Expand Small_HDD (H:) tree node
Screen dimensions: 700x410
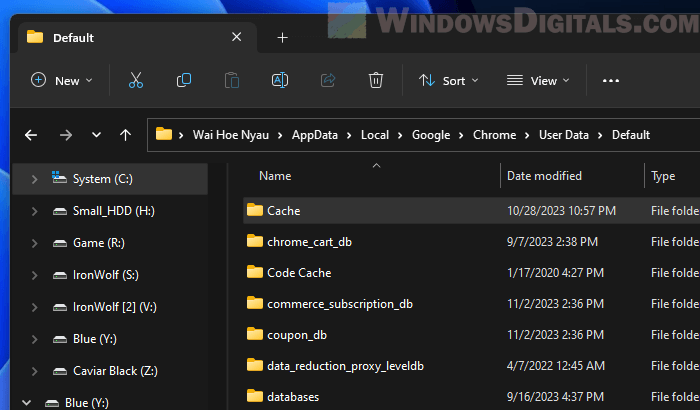[x=34, y=211]
